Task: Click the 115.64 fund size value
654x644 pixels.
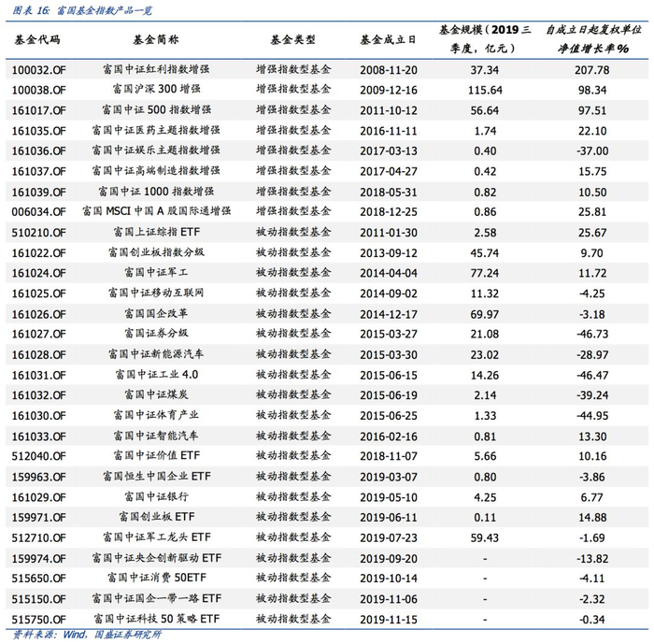Action: (x=485, y=90)
